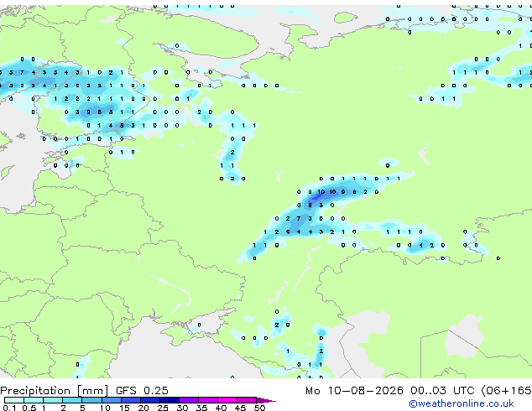Click the '0.1' legend scale label

pyautogui.click(x=9, y=408)
